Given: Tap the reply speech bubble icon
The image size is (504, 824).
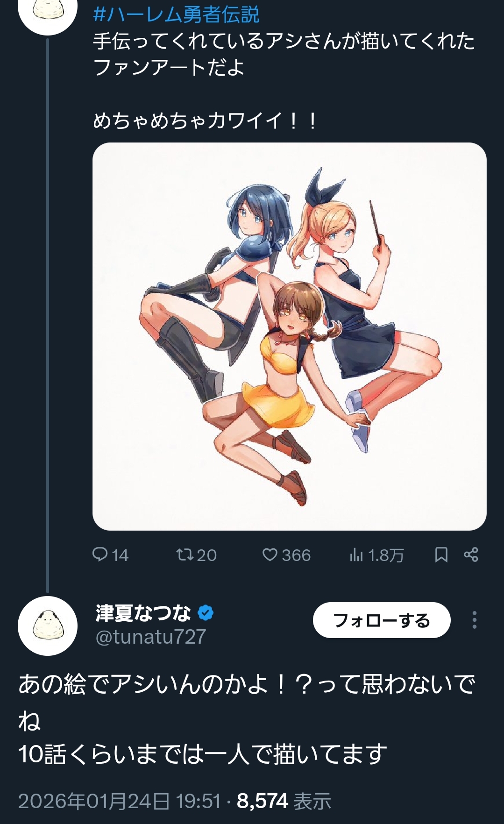Looking at the screenshot, I should 100,554.
